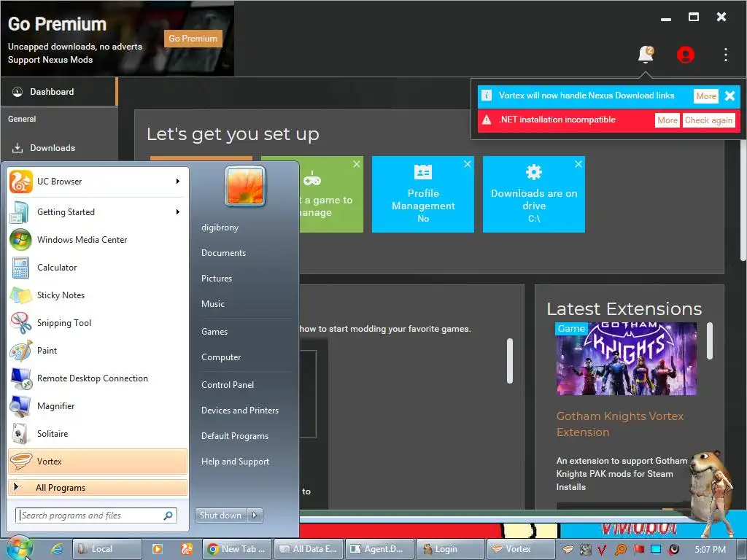The width and height of the screenshot is (747, 560).
Task: Open the Dashboard tab in sidebar
Action: [x=58, y=91]
